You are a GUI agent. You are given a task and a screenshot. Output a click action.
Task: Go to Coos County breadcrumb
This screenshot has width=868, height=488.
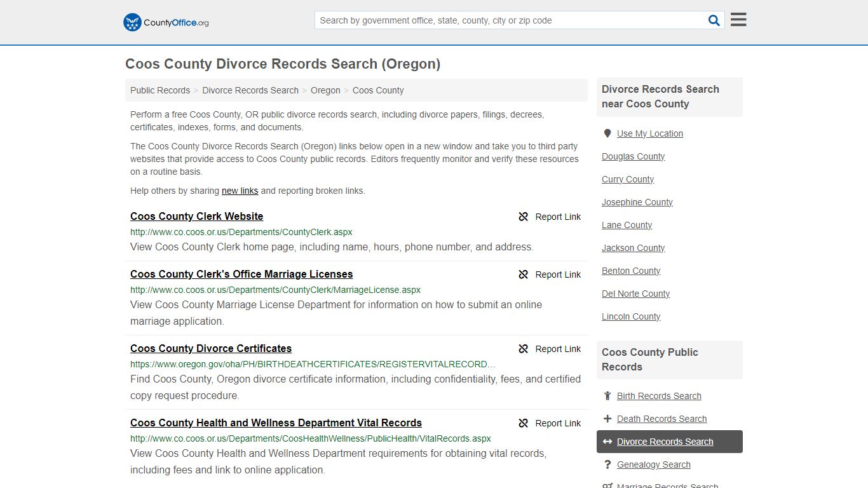(378, 90)
